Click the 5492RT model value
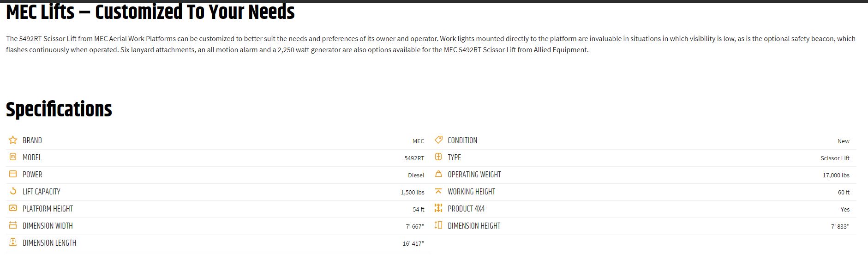Screen dimensions: 868x260 (414, 158)
